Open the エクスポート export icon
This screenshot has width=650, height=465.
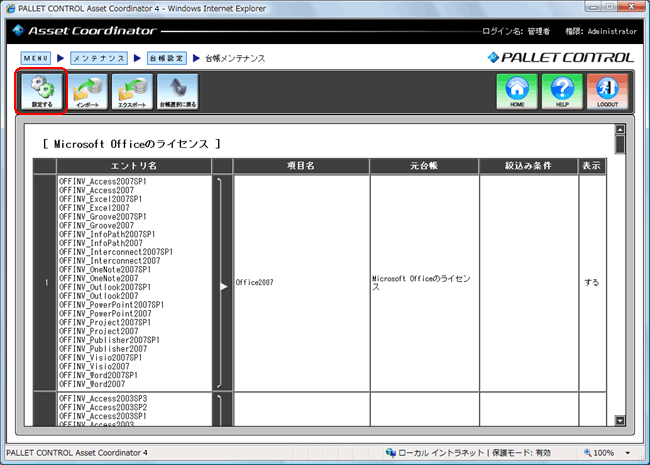133,92
